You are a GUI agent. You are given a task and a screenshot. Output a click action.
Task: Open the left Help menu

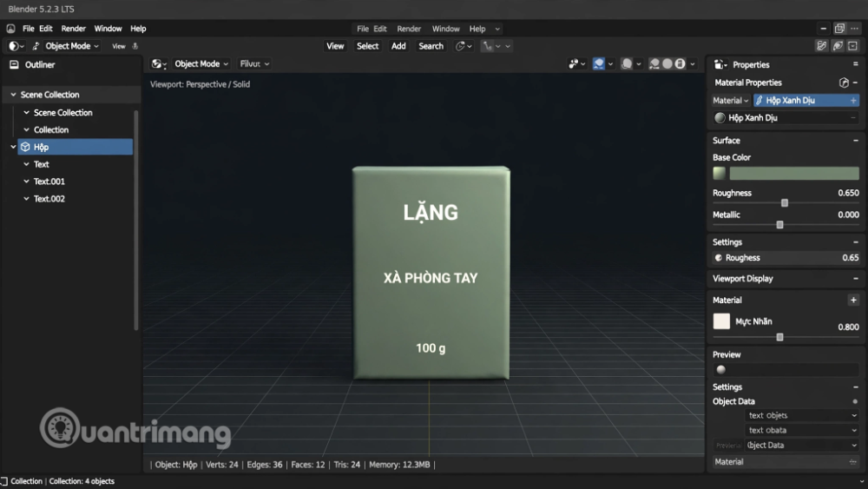point(138,29)
